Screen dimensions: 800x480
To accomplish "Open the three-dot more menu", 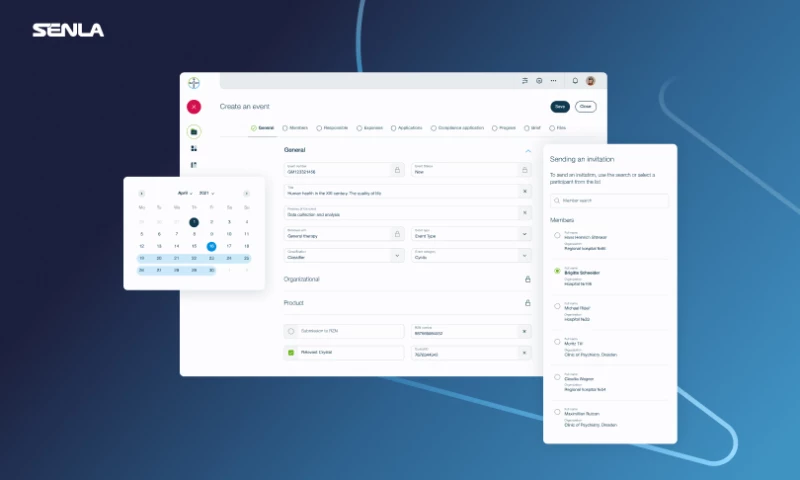I will [x=553, y=81].
